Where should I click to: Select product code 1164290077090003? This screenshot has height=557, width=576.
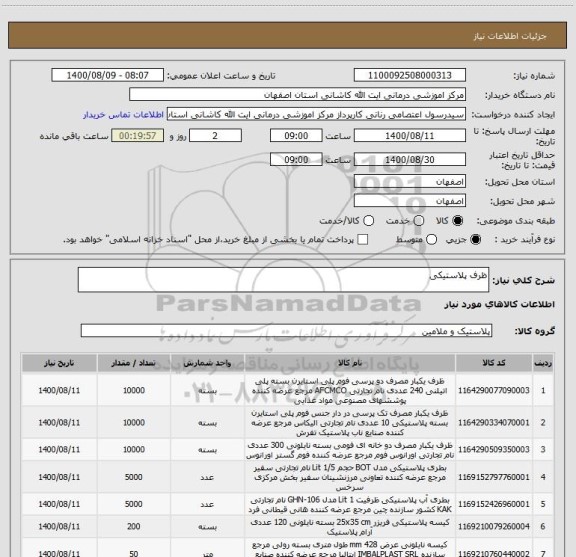494,390
